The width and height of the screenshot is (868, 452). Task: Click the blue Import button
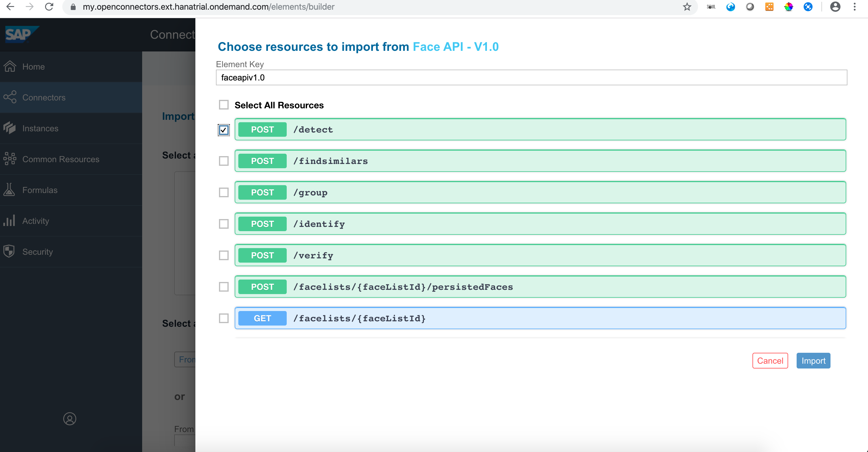coord(813,361)
